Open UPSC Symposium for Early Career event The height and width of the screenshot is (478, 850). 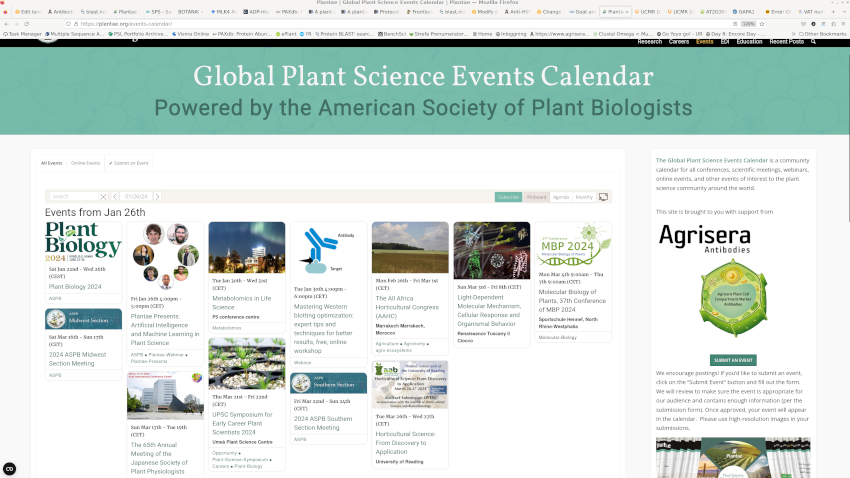pyautogui.click(x=242, y=423)
